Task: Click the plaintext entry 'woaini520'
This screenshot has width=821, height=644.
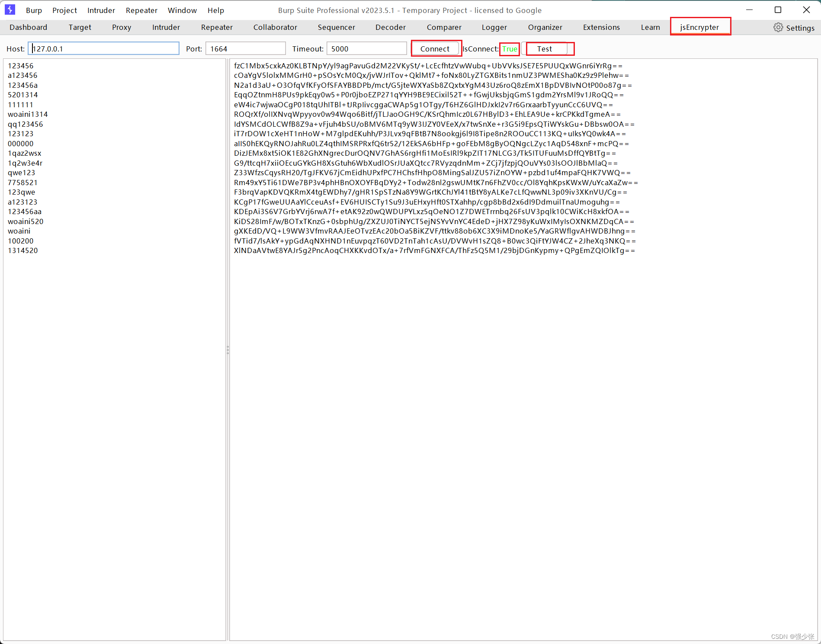Action: (26, 221)
